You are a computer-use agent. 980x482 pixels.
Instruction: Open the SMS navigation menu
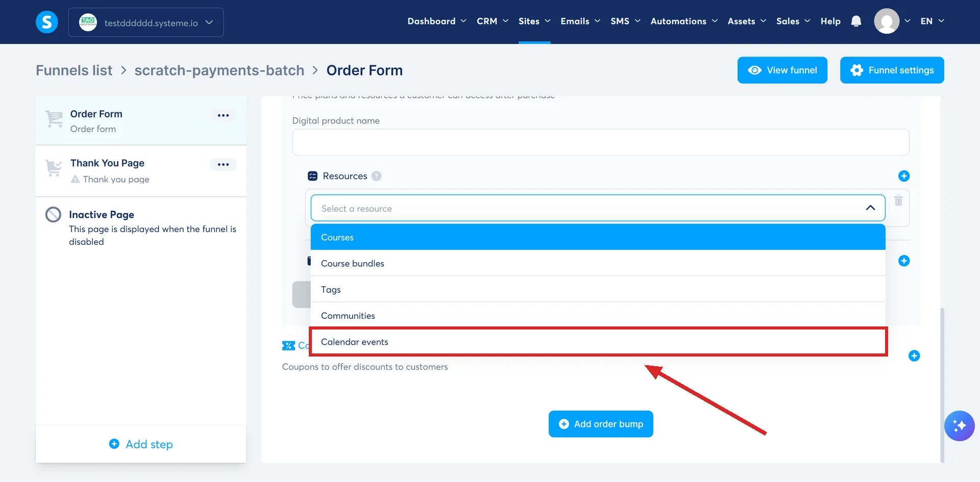click(625, 21)
